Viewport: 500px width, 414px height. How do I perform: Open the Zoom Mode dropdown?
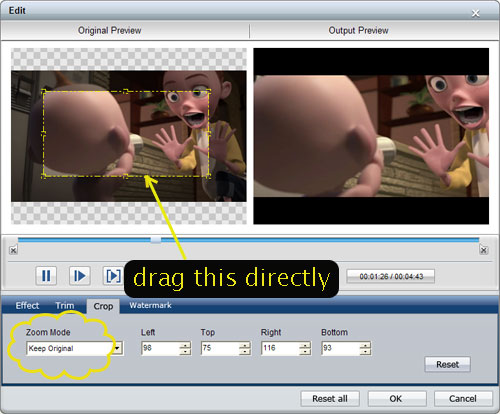click(117, 349)
